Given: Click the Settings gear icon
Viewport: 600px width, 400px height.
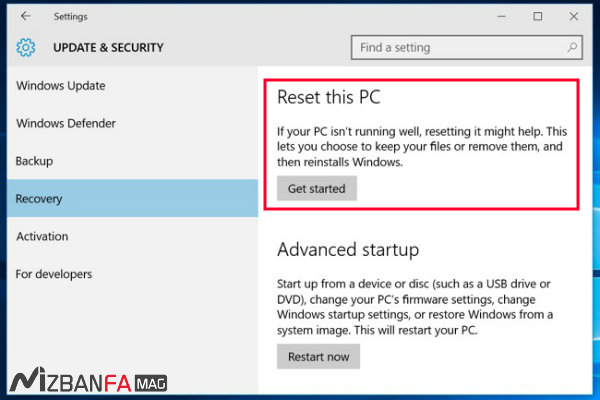Looking at the screenshot, I should pos(26,47).
